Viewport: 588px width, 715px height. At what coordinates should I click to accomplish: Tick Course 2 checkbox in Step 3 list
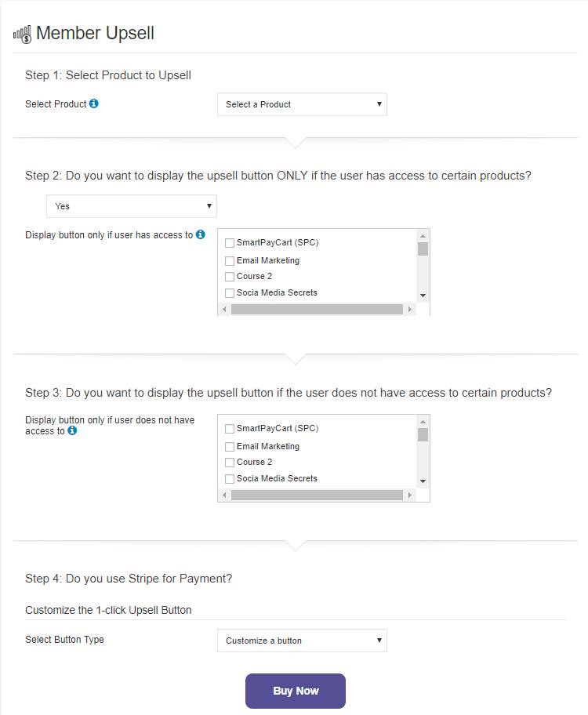click(x=230, y=463)
